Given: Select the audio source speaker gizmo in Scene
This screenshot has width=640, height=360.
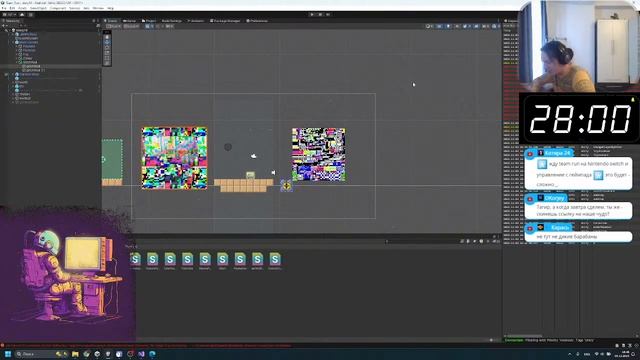Looking at the screenshot, I should (x=273, y=173).
